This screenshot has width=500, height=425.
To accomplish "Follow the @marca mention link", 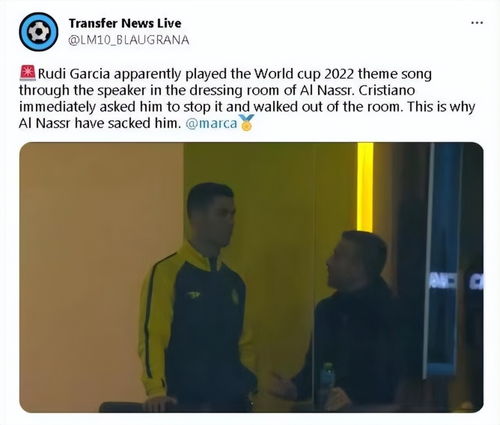I will click(x=211, y=123).
